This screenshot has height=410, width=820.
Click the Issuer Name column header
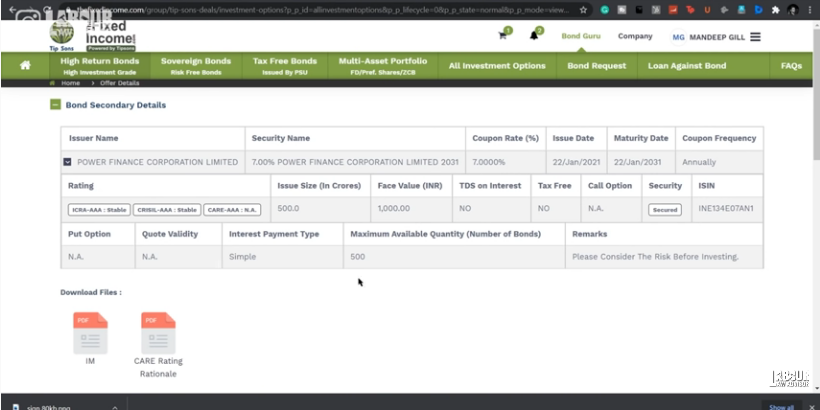[x=94, y=138]
